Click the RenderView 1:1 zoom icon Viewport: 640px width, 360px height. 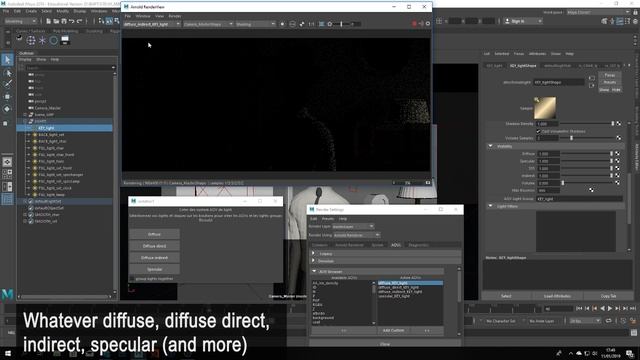click(311, 24)
